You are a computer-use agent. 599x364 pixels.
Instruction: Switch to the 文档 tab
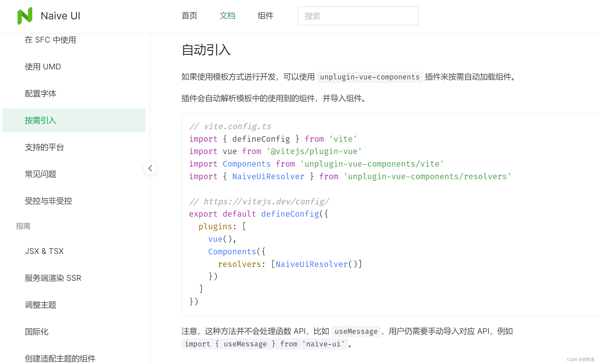[x=227, y=16]
